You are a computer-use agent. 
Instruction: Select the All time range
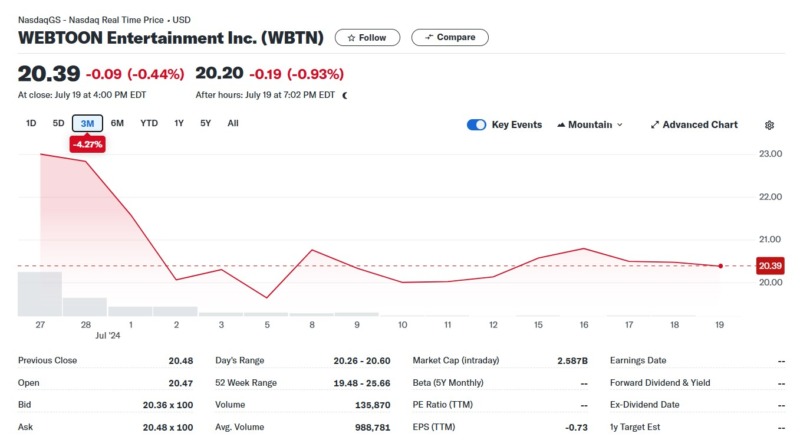(233, 123)
